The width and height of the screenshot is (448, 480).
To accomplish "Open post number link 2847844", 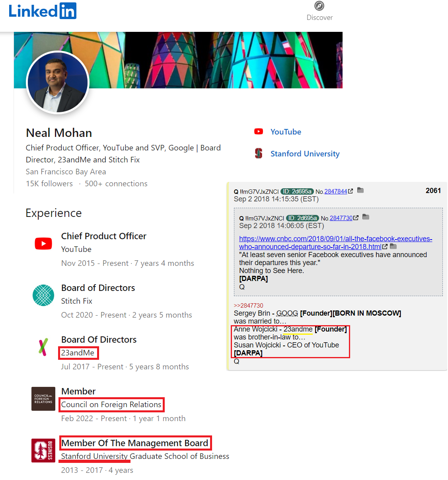I will pos(336,191).
